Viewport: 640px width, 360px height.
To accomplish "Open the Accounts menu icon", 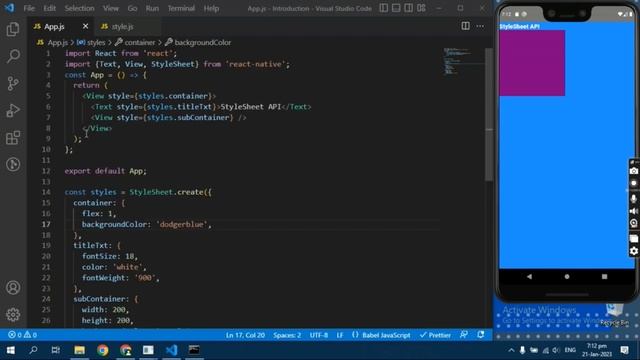I will [13, 288].
